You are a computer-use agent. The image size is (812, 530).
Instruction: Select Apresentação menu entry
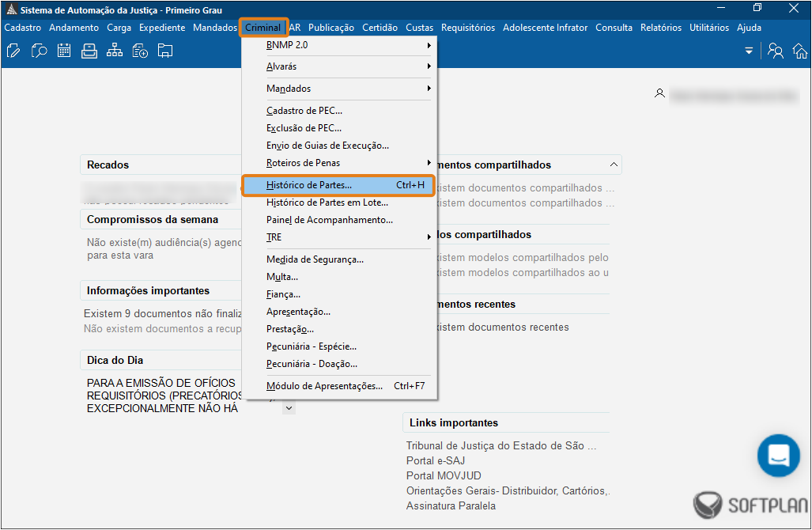[x=339, y=312]
